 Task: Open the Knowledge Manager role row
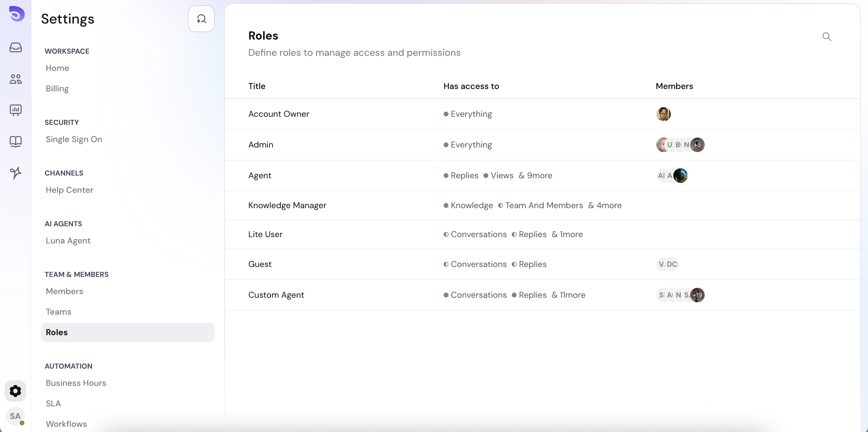point(287,205)
